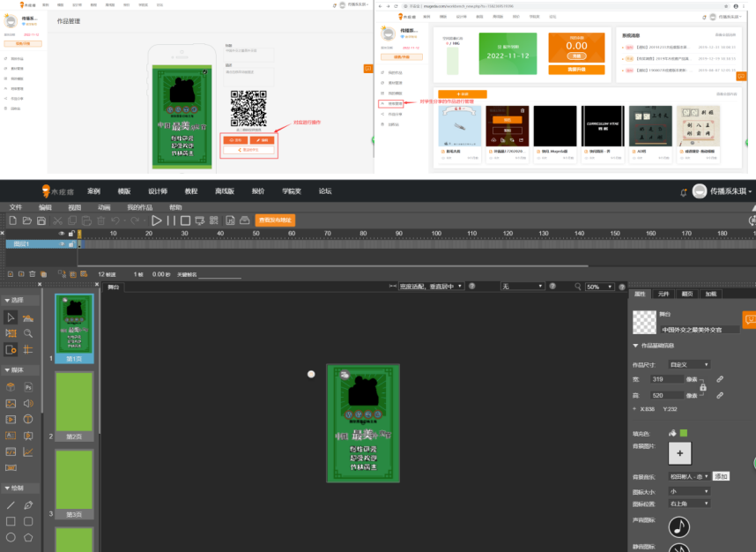Select the Zoom magnifier tool
The image size is (756, 552).
click(x=28, y=333)
